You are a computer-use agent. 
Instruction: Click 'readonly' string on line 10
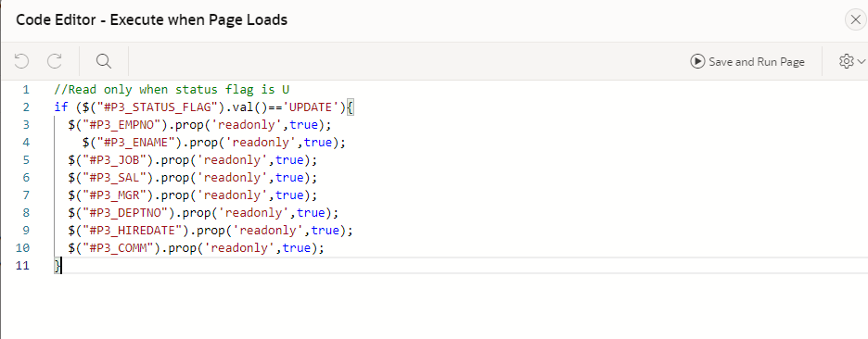240,248
